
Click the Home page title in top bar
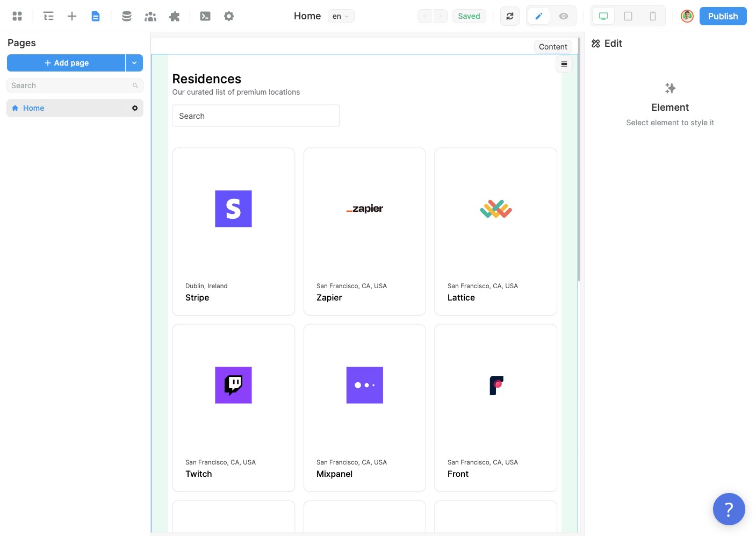(307, 16)
